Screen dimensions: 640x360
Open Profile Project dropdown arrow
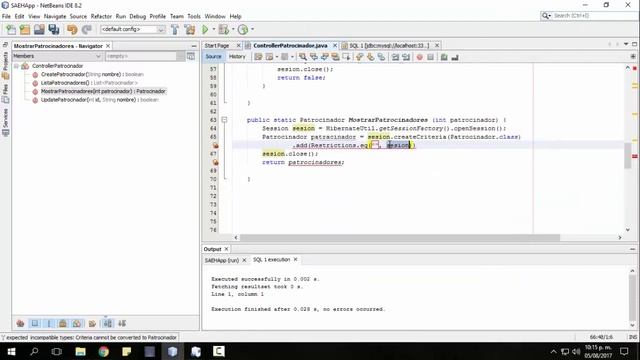pyautogui.click(x=252, y=29)
